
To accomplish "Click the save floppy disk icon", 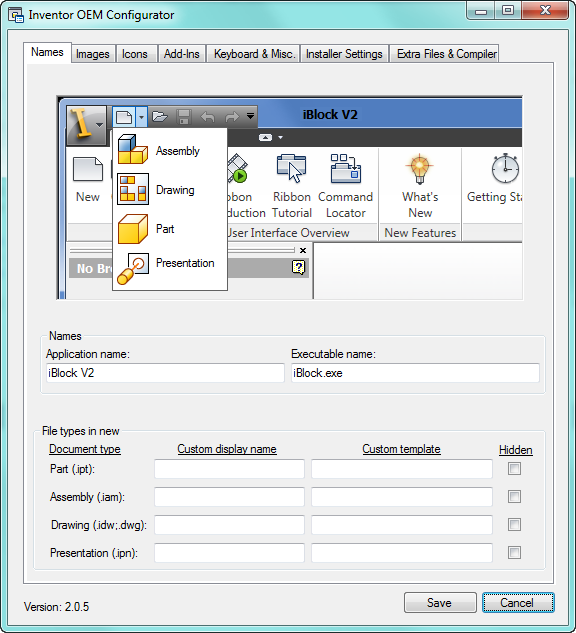I will 184,117.
